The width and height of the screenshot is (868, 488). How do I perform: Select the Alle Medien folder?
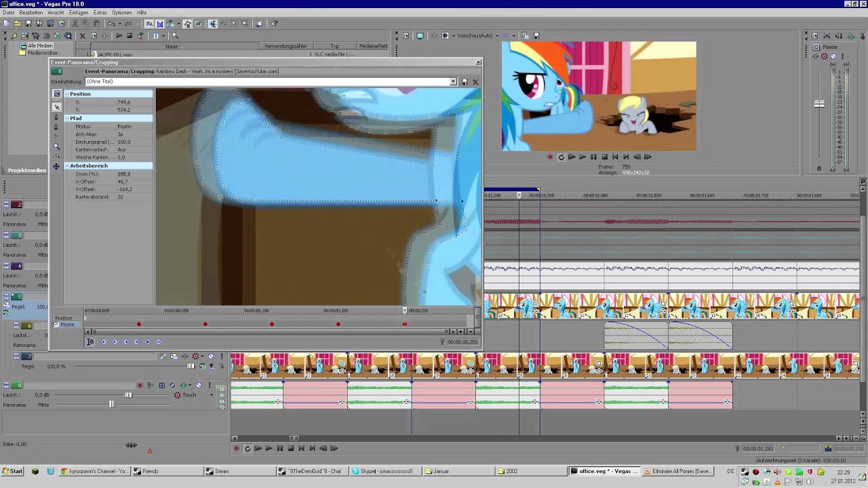pyautogui.click(x=40, y=45)
